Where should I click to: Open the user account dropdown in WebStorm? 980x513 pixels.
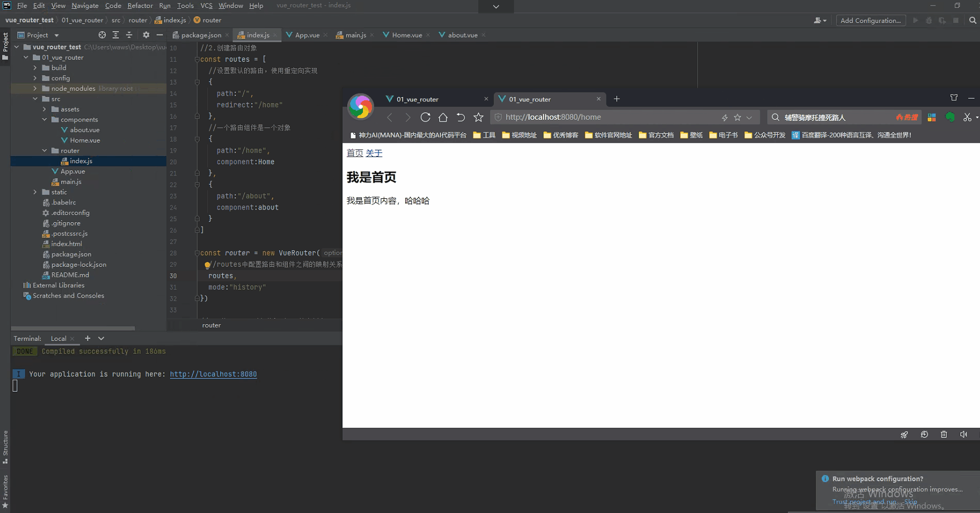coord(820,21)
